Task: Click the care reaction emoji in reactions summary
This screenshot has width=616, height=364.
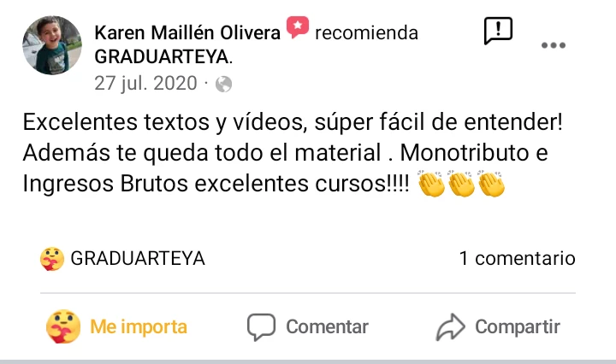Action: click(52, 259)
